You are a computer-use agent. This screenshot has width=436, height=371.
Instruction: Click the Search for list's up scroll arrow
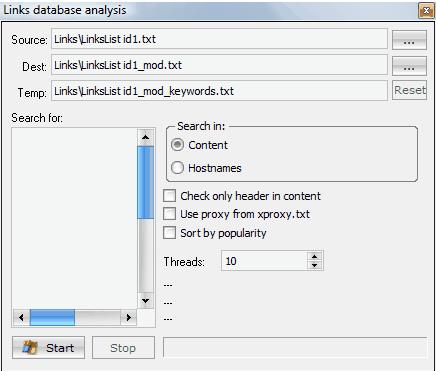click(145, 137)
